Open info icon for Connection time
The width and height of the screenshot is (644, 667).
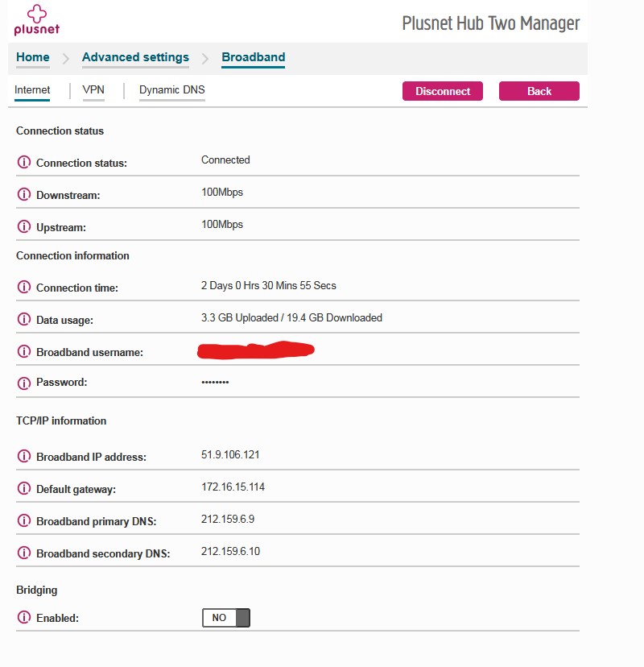click(23, 288)
